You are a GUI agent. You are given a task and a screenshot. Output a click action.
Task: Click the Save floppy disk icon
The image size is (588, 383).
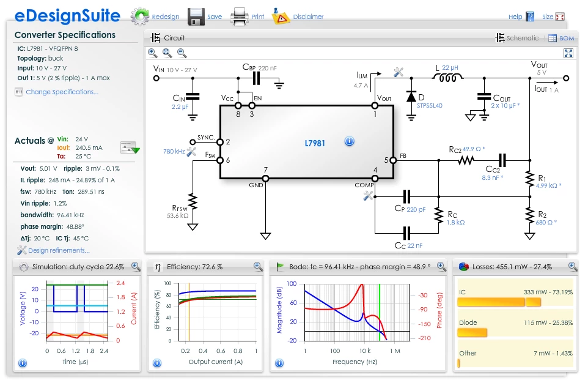click(x=196, y=17)
